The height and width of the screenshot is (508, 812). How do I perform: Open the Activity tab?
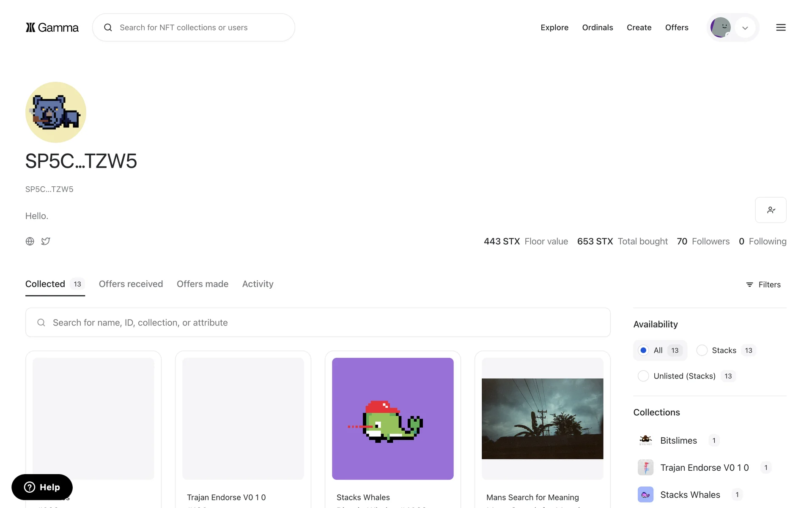point(258,284)
